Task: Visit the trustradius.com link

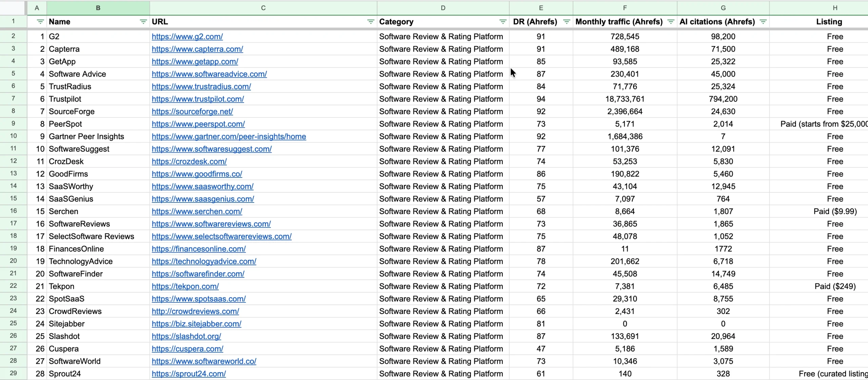Action: pos(201,87)
